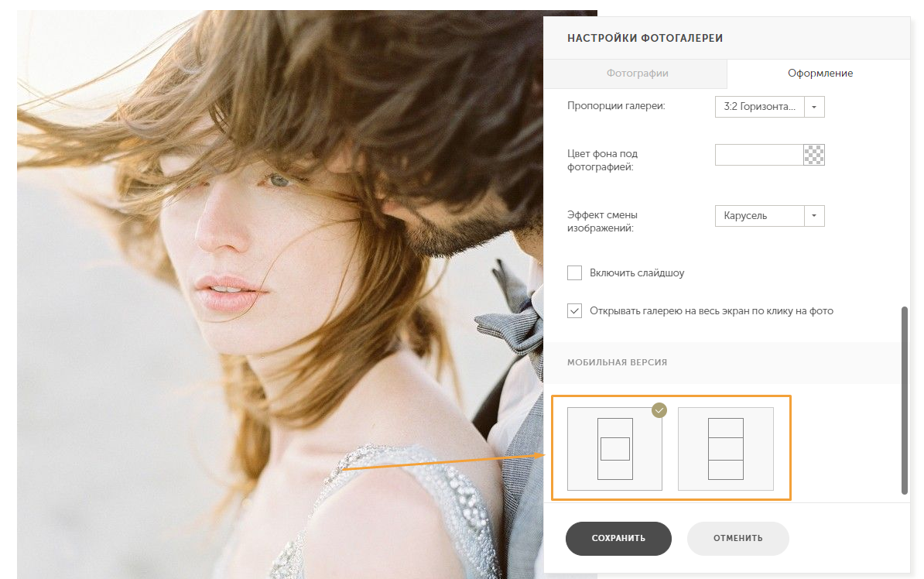The image size is (924, 579).
Task: Switch to the Фотографии tab
Action: pyautogui.click(x=637, y=74)
